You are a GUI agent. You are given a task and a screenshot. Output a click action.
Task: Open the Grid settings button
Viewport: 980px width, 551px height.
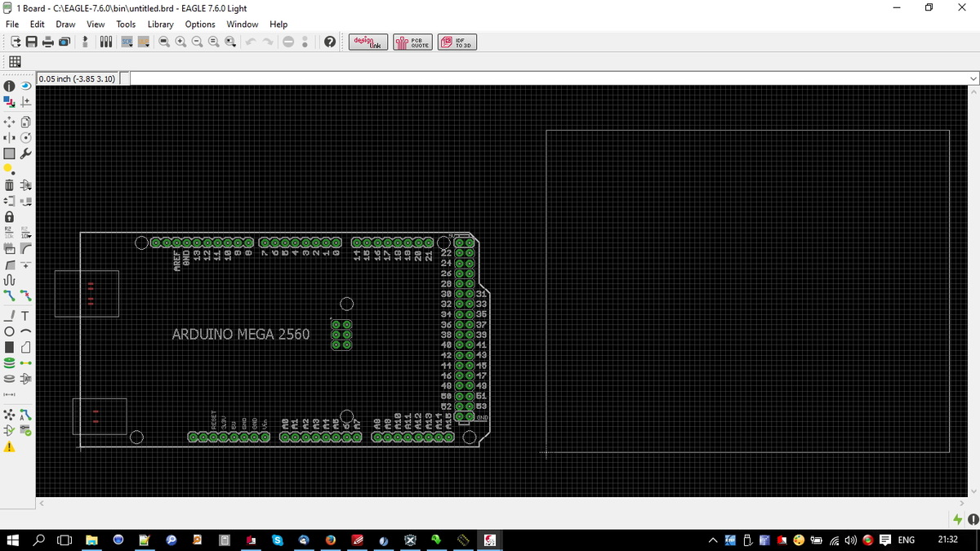15,62
